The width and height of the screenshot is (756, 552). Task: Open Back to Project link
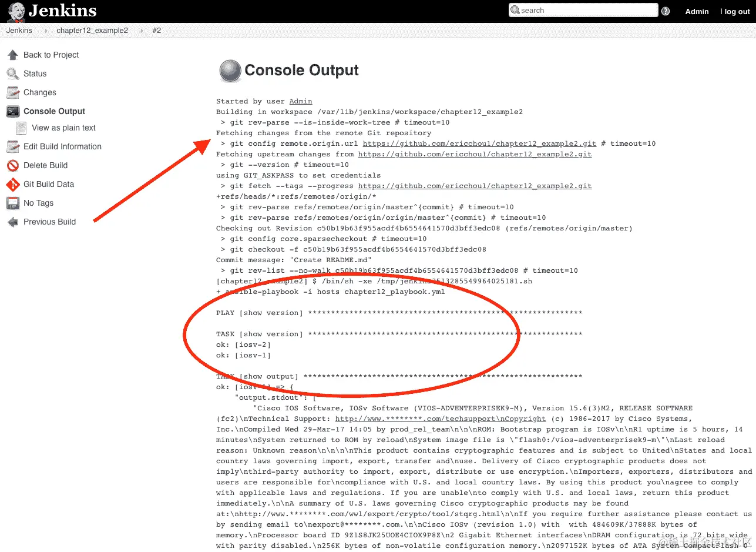pyautogui.click(x=51, y=55)
